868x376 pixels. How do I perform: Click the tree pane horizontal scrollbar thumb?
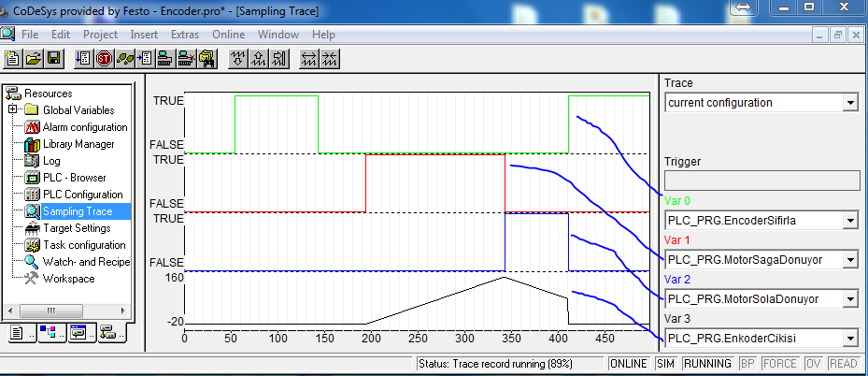(50, 311)
